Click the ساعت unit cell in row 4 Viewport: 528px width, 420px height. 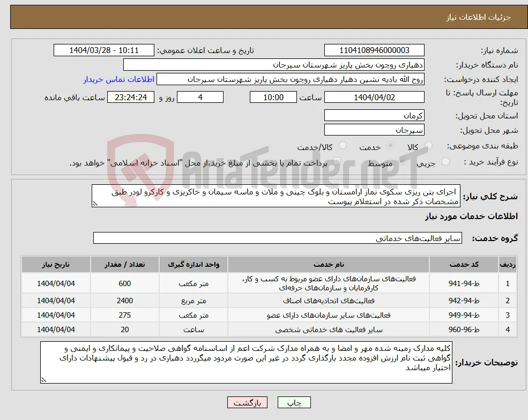coord(194,329)
